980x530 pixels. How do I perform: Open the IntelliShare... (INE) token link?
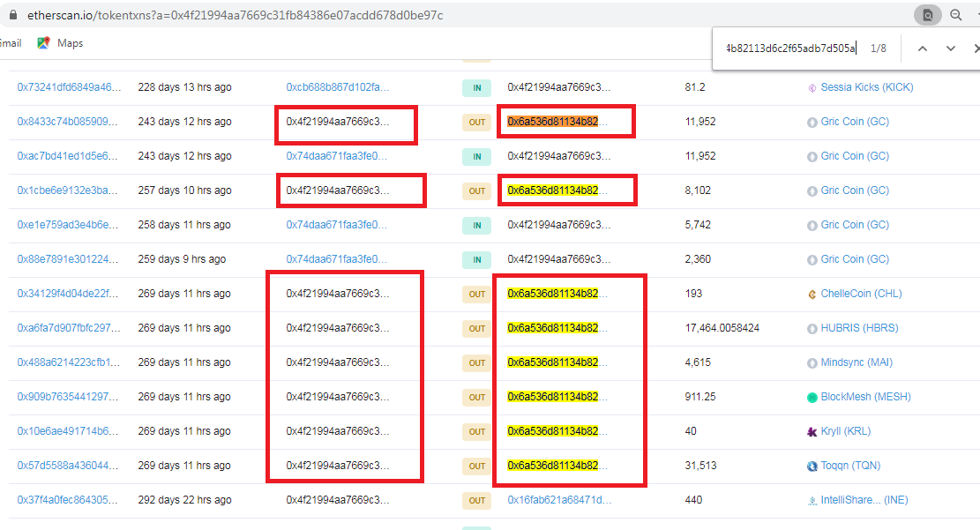(864, 499)
